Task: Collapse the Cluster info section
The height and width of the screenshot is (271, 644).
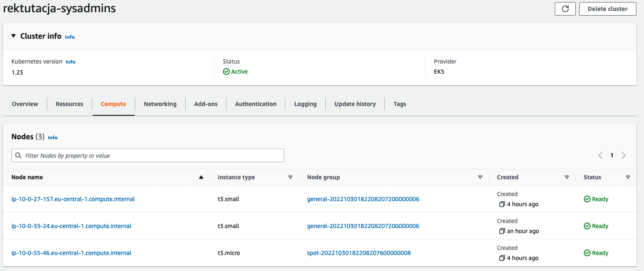Action: (x=13, y=36)
